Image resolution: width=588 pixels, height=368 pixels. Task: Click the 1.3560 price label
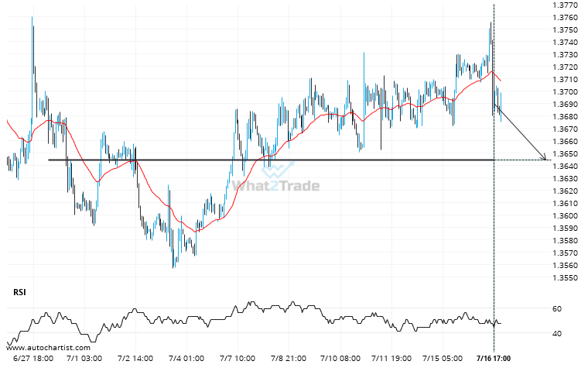(x=565, y=265)
